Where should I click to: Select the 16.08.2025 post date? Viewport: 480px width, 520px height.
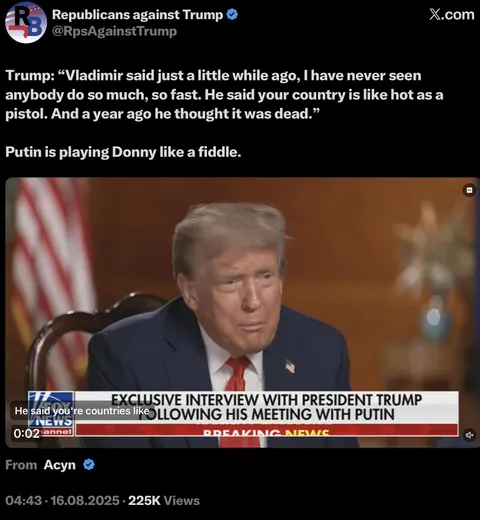tap(85, 501)
